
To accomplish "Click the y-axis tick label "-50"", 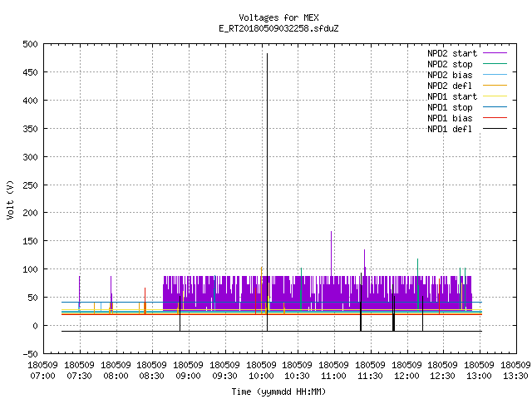I will tap(30, 354).
